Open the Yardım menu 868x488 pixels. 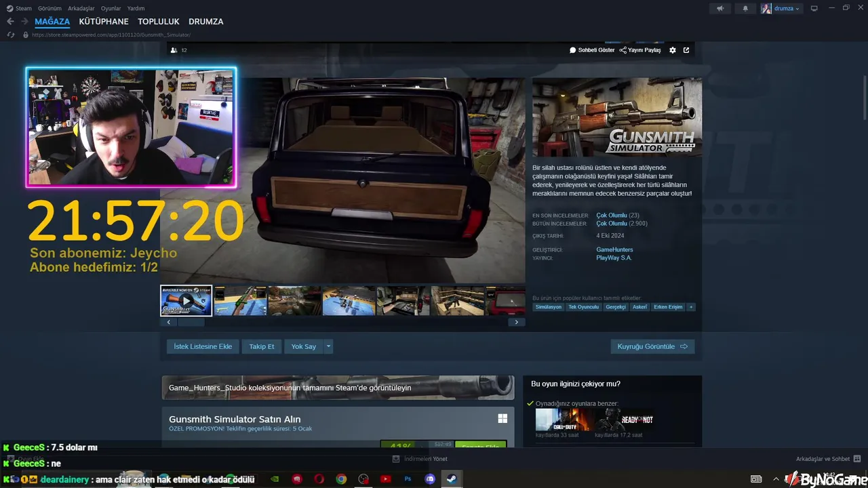[136, 8]
